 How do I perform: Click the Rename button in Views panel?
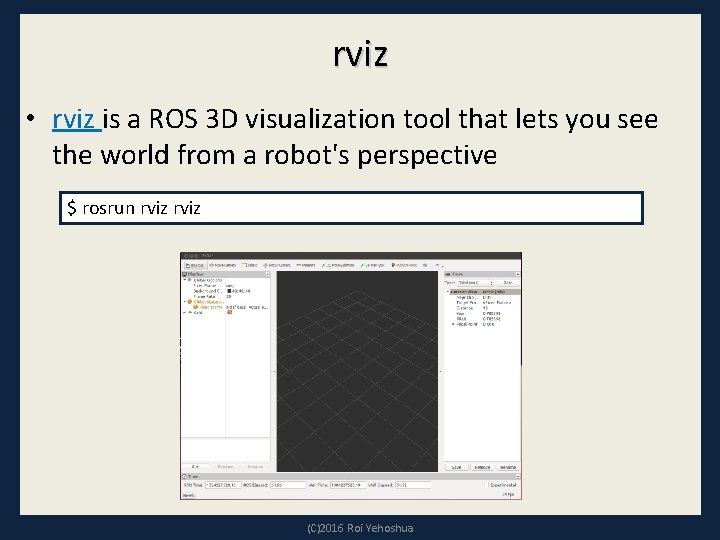tap(508, 467)
